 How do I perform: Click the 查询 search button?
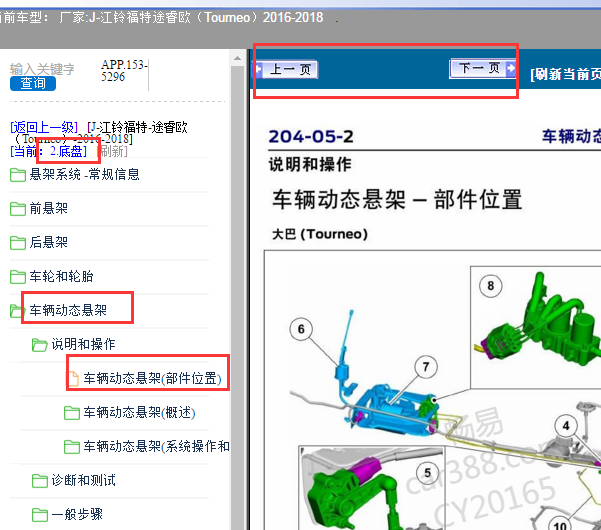coord(33,83)
